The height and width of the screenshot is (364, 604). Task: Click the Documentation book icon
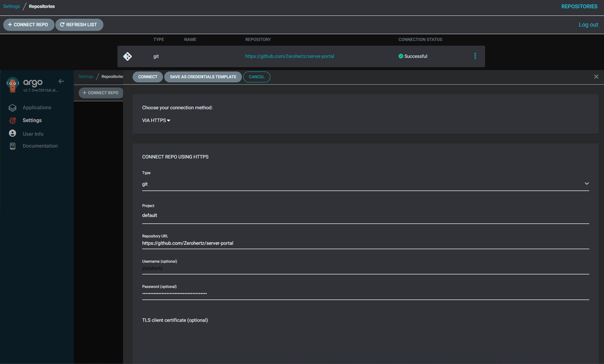pos(12,146)
